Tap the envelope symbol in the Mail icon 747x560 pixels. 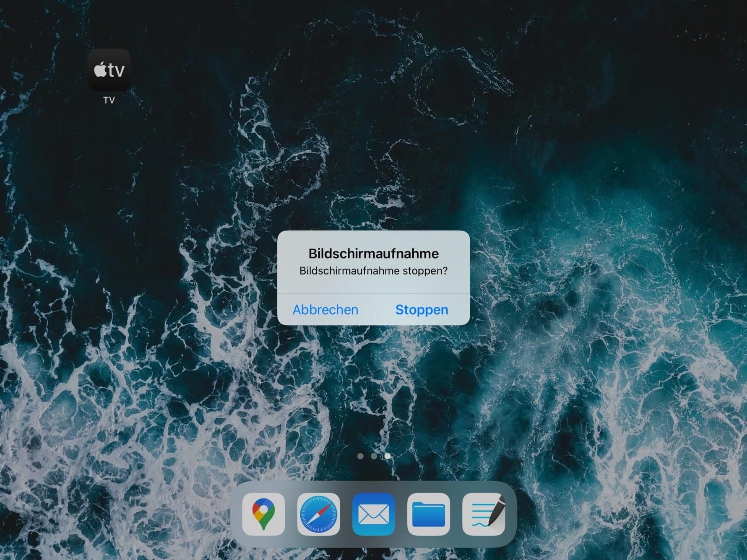373,515
